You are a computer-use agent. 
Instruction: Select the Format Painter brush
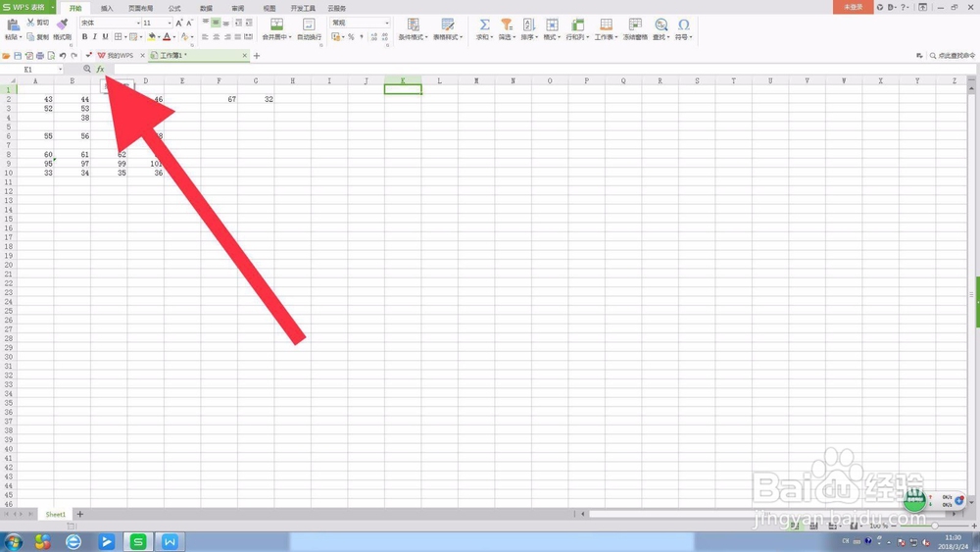click(x=62, y=25)
